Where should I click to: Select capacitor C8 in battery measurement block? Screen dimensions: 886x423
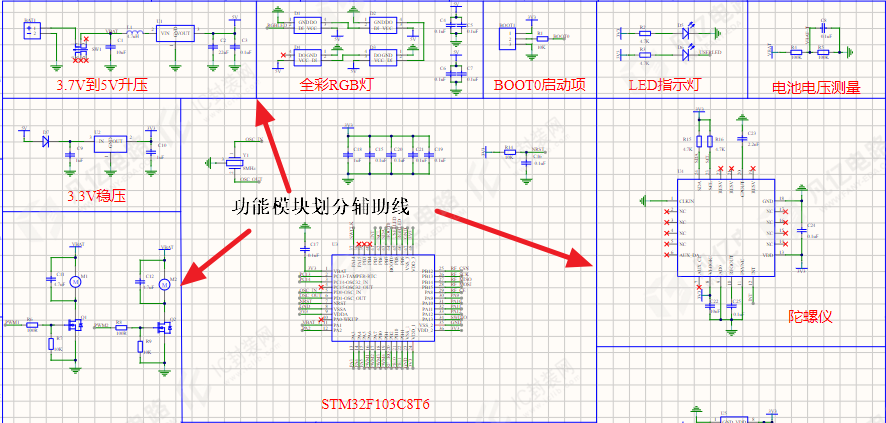[x=824, y=27]
